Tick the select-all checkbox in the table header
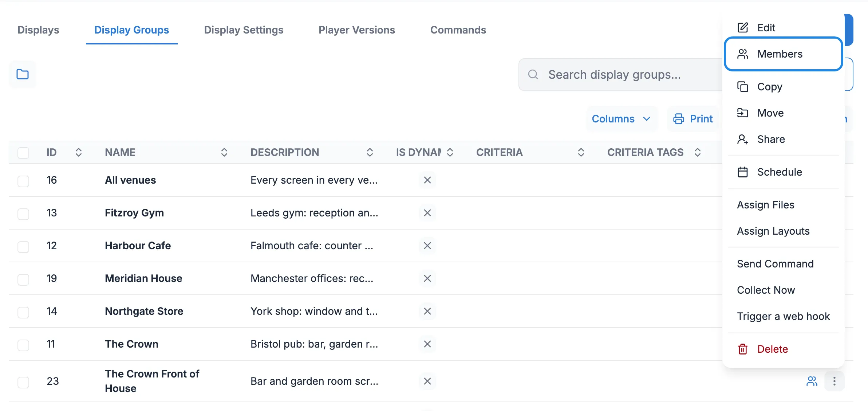Image resolution: width=868 pixels, height=411 pixels. 23,153
